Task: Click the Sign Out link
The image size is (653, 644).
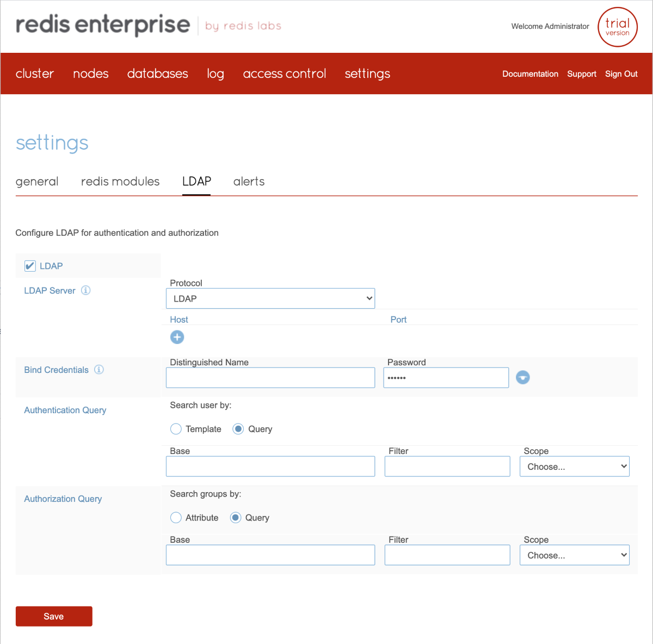Action: (621, 74)
